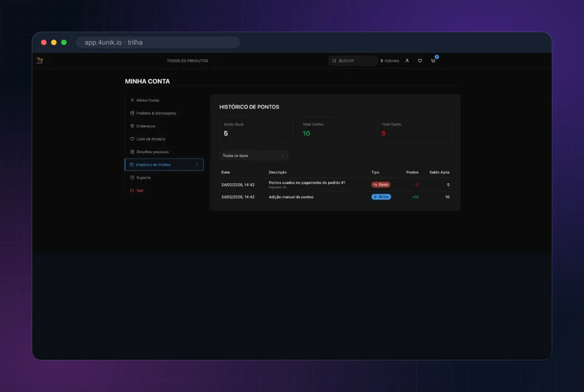Image resolution: width=584 pixels, height=392 pixels.
Task: Click the store logo in the header
Action: (40, 61)
